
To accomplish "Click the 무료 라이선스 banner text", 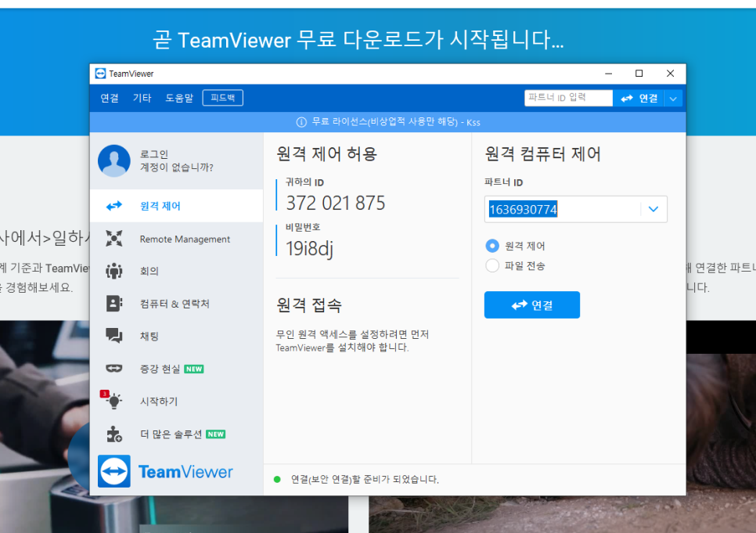I will (395, 122).
